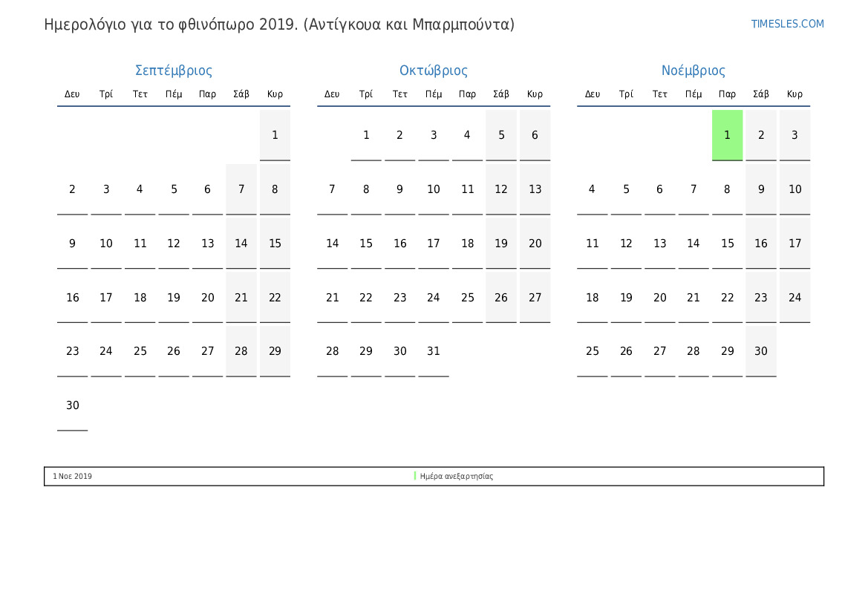Screen dimensions: 868x614
Task: Click day 13 in Νοέμβριος
Action: coord(659,244)
